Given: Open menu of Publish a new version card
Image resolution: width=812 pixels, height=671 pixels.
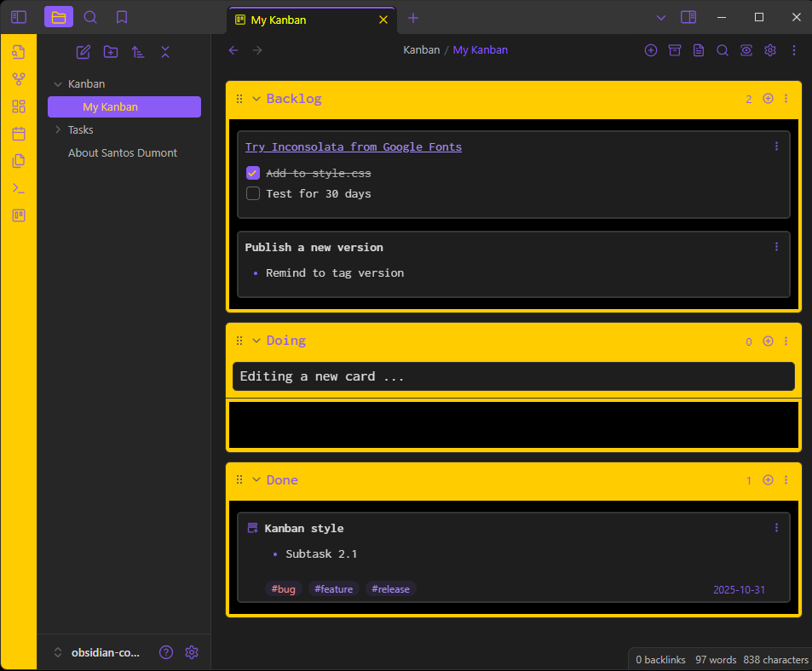Looking at the screenshot, I should (x=776, y=247).
